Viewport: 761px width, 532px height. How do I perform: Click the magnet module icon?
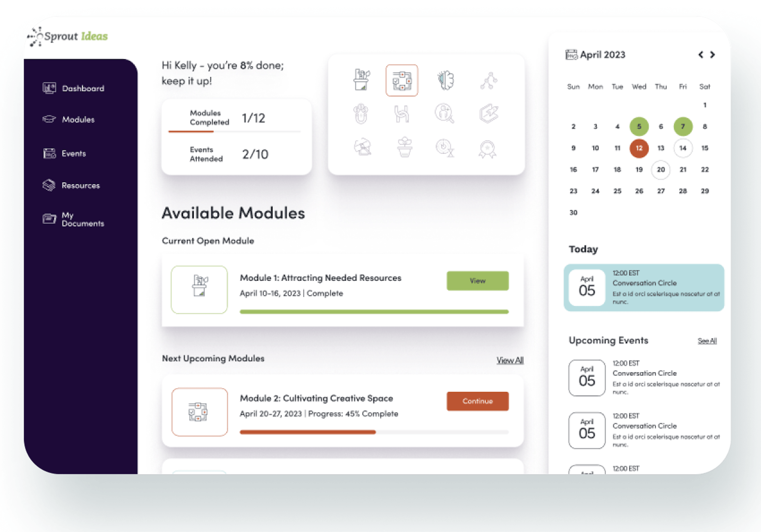pos(361,114)
